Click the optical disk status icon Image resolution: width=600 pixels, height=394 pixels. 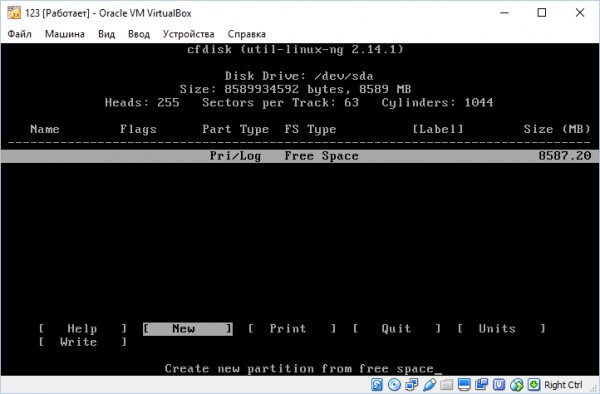(395, 384)
